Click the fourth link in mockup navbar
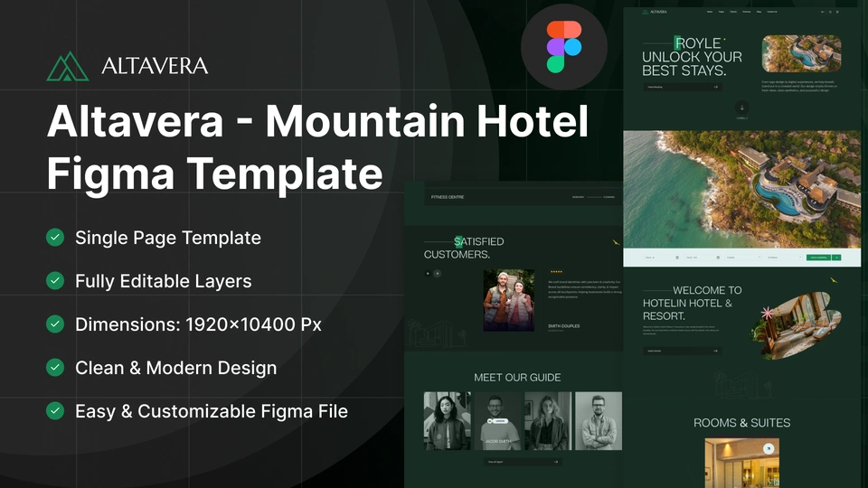The width and height of the screenshot is (868, 488). [x=747, y=12]
